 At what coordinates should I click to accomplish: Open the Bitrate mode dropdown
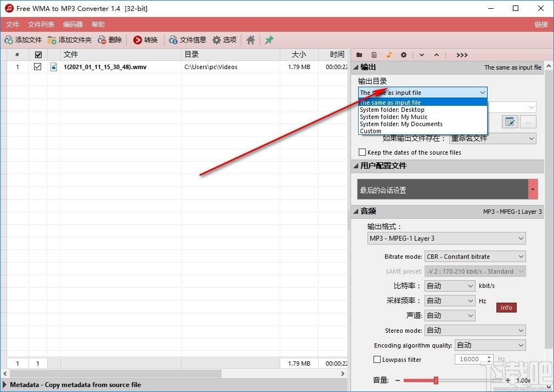pyautogui.click(x=475, y=257)
